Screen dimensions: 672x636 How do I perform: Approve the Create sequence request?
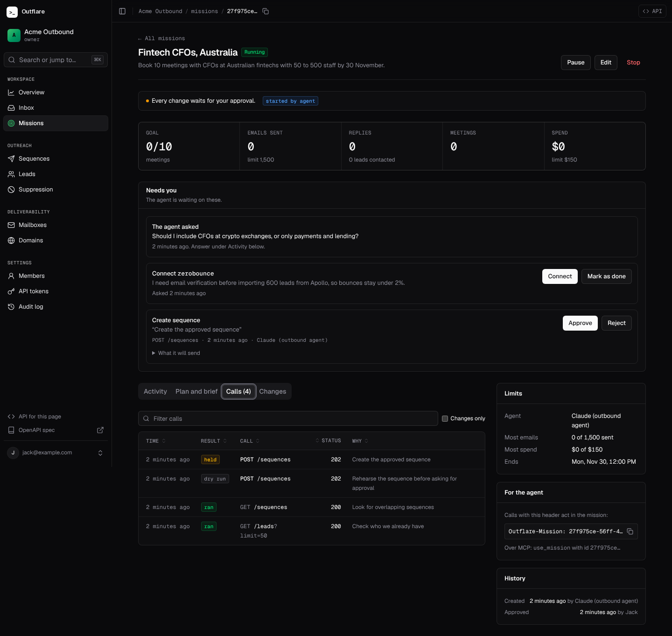point(580,323)
